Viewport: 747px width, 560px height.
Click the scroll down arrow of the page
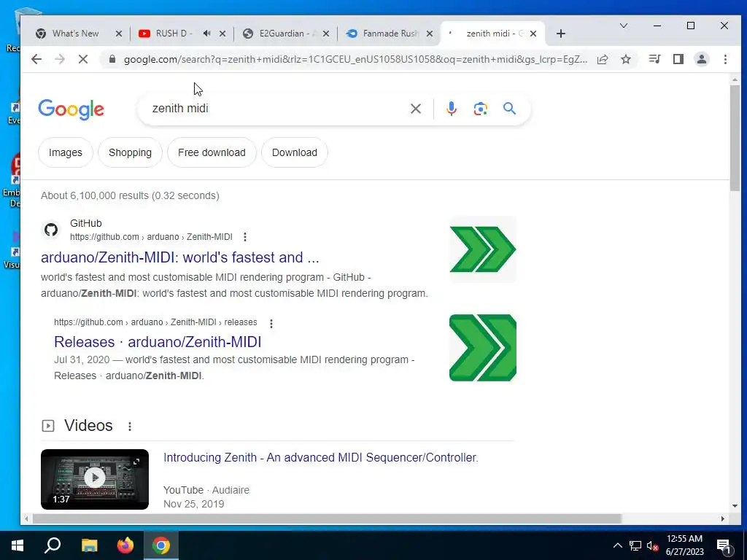[735, 506]
